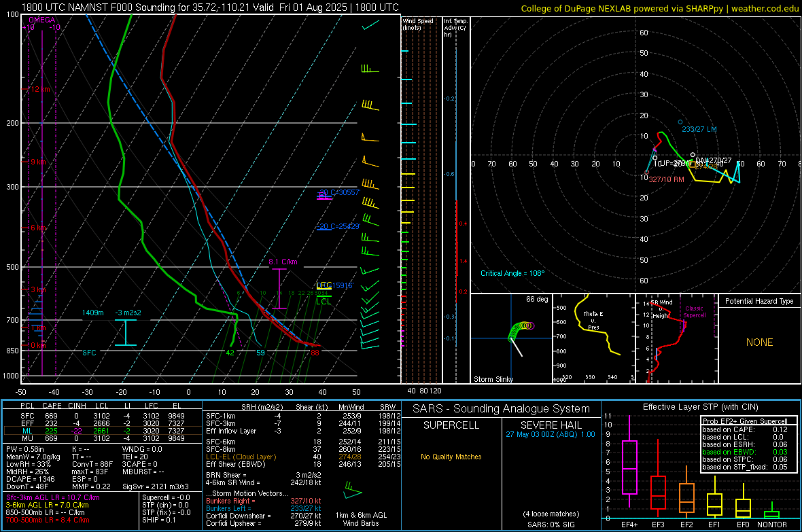Click the College of DuPage NEXLAB credit text
Image resolution: width=802 pixels, height=532 pixels.
point(659,8)
